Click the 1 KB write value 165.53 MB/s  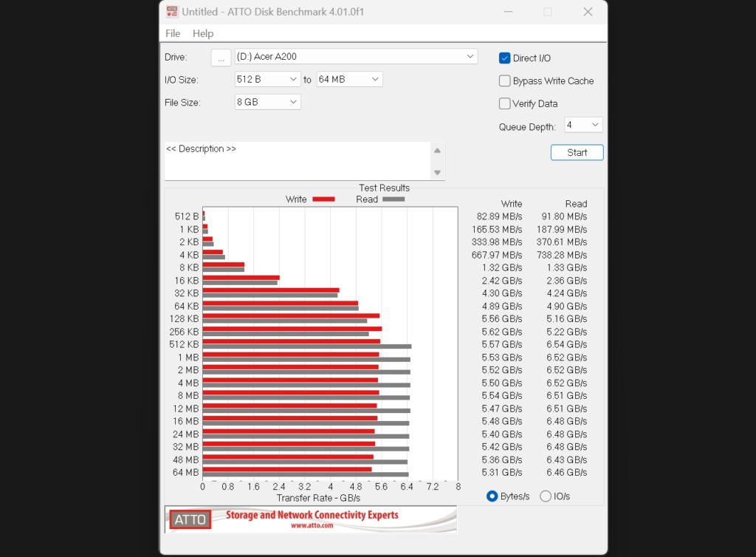[x=497, y=229]
